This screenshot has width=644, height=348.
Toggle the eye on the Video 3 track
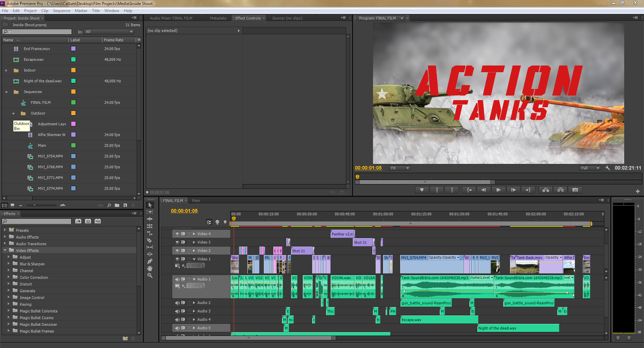tap(177, 242)
